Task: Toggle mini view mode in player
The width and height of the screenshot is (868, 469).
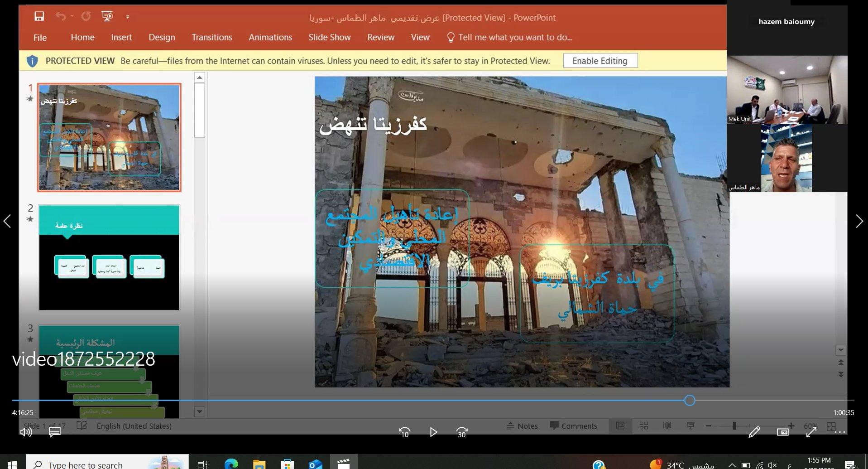Action: [783, 432]
